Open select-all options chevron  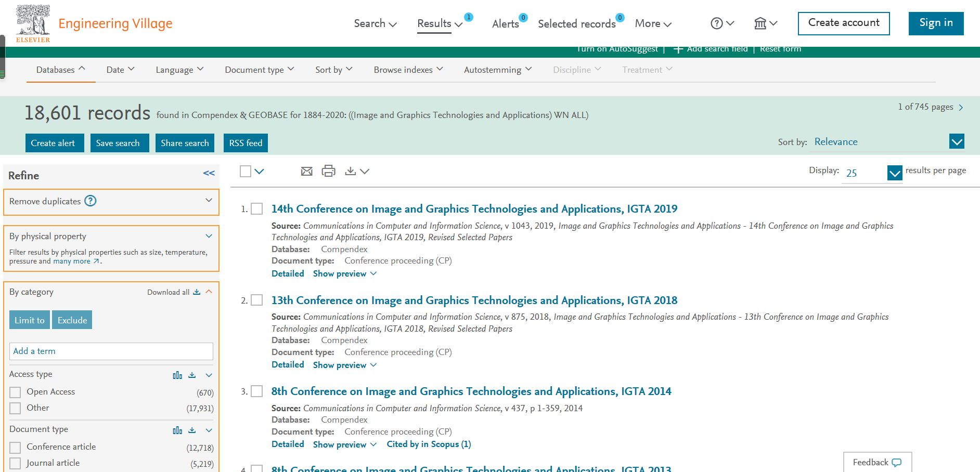coord(259,171)
